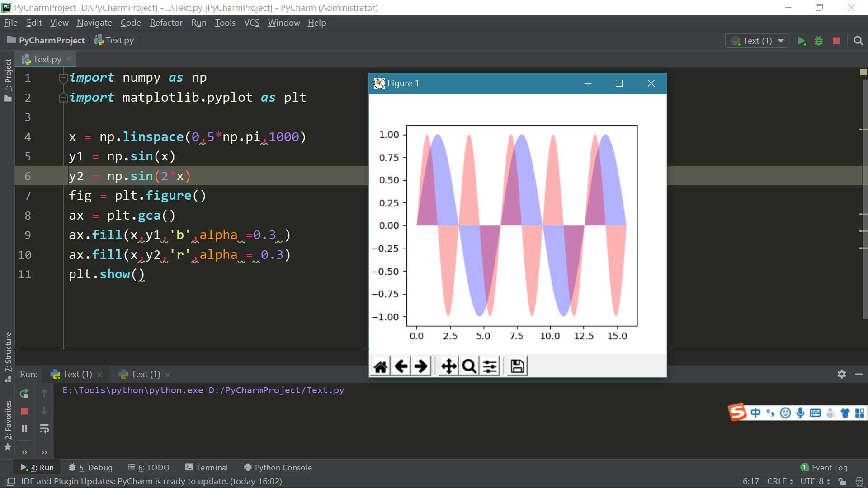Open the Configure subplots sliders icon
This screenshot has width=868, height=488.
click(490, 366)
